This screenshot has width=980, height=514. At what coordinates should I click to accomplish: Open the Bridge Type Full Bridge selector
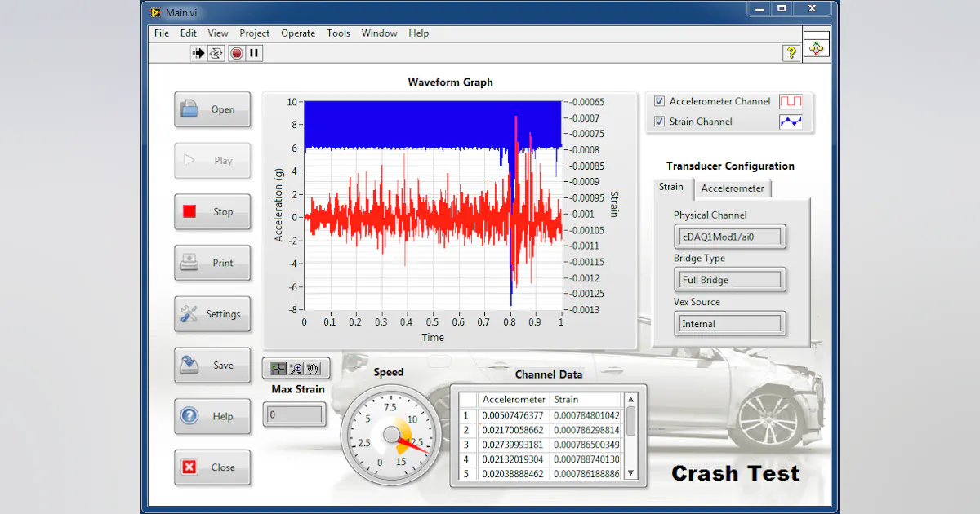[730, 280]
